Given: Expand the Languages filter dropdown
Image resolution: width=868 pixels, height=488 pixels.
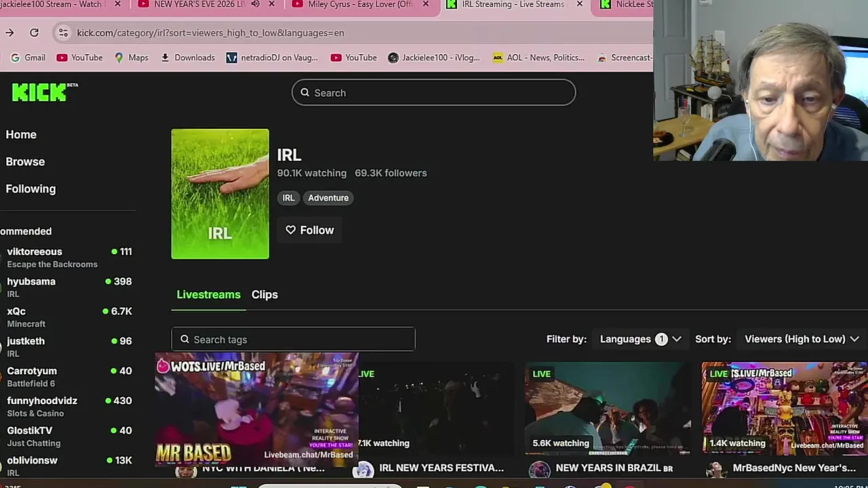Looking at the screenshot, I should 640,339.
